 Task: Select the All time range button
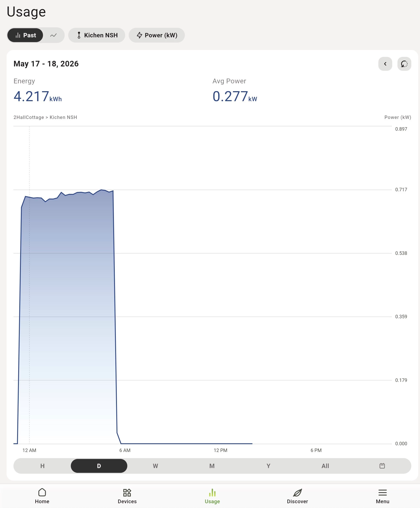325,466
